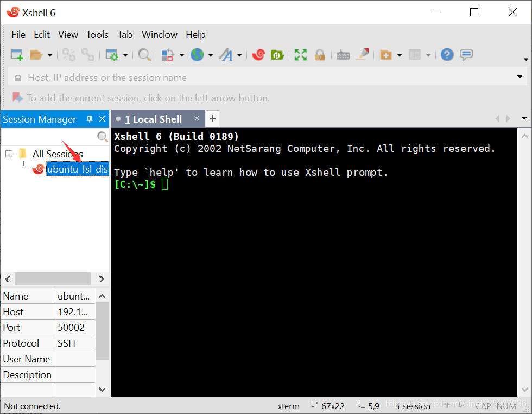Open the tab list dropdown arrow

(524, 118)
